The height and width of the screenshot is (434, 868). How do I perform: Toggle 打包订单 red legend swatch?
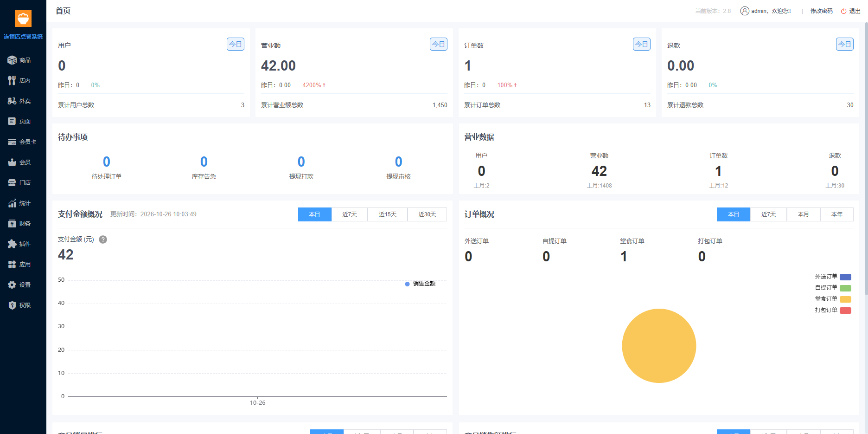(845, 311)
